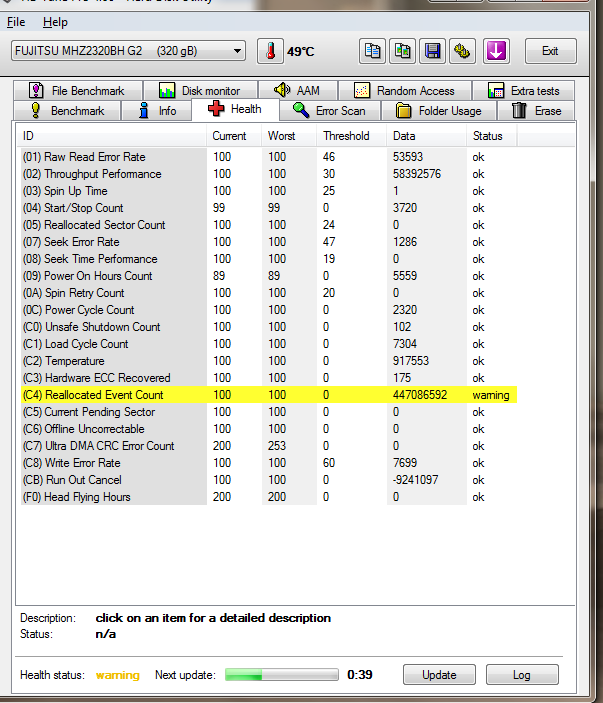Open the Log button
Image resolution: width=603 pixels, height=703 pixels.
click(x=522, y=675)
